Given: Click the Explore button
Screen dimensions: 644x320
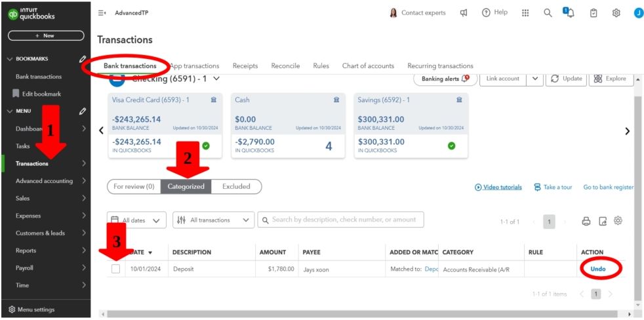Looking at the screenshot, I should coord(610,79).
